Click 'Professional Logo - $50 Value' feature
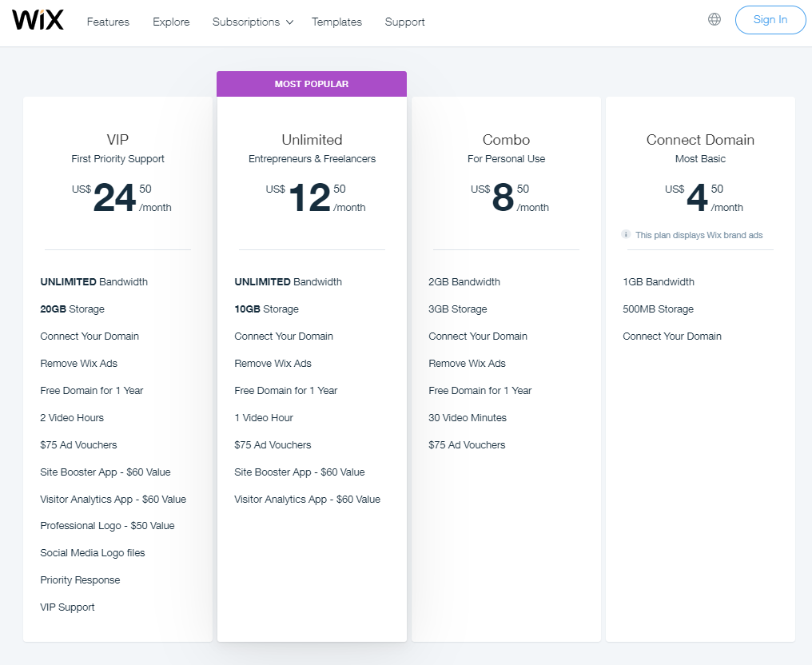 pos(107,526)
